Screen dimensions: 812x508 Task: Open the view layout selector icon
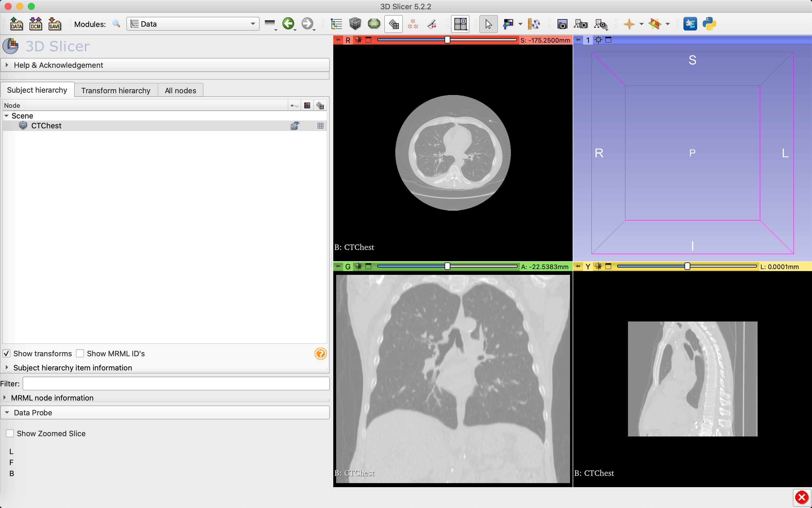point(460,24)
